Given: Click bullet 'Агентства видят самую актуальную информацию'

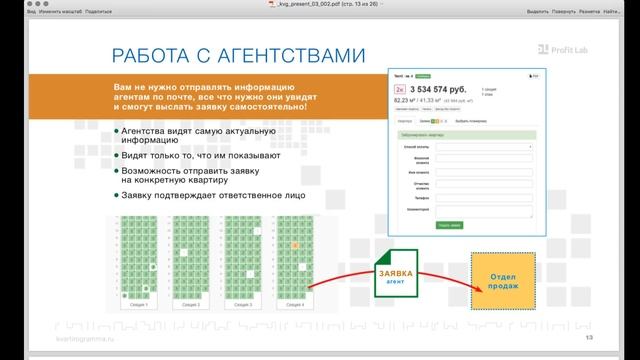Looking at the screenshot, I should coord(198,136).
